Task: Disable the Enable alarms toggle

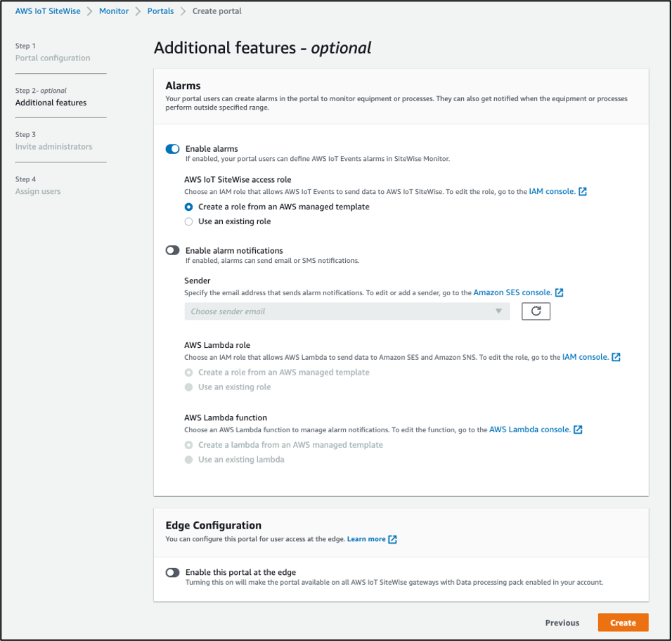Action: [x=172, y=148]
